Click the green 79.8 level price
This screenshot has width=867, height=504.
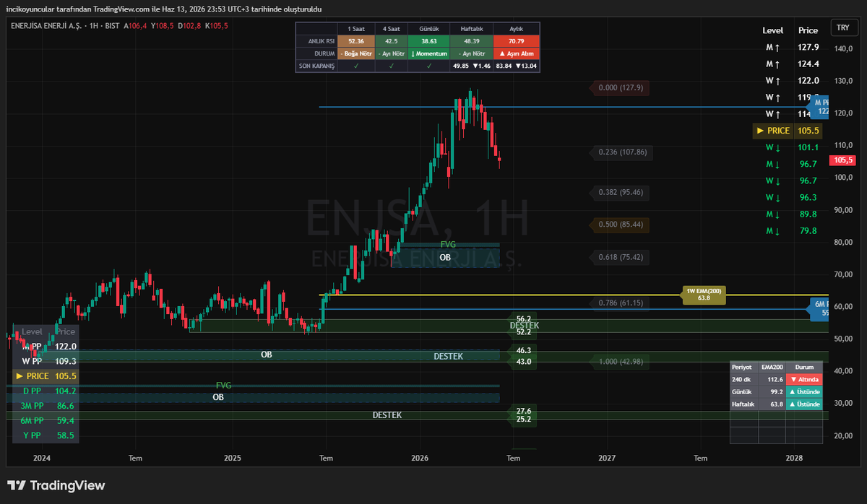point(808,231)
